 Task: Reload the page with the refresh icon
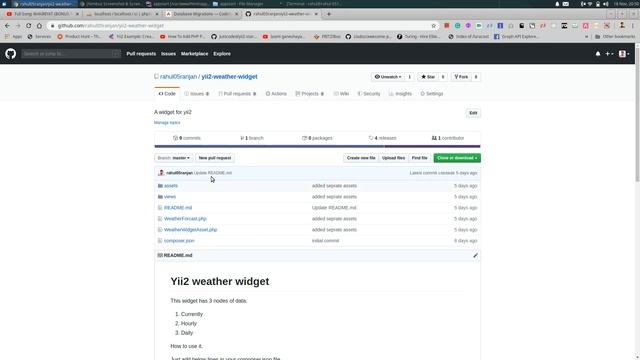[28, 25]
